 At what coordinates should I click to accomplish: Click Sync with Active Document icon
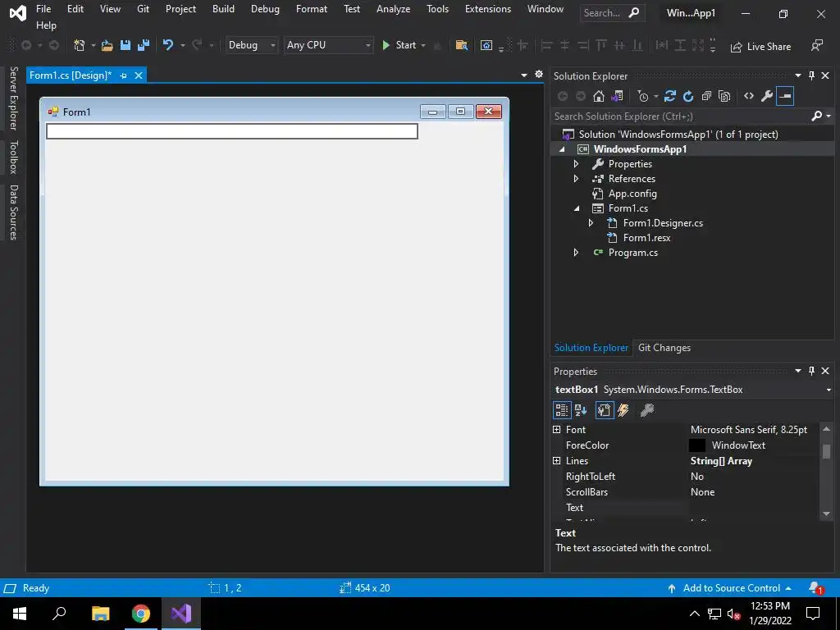point(669,97)
